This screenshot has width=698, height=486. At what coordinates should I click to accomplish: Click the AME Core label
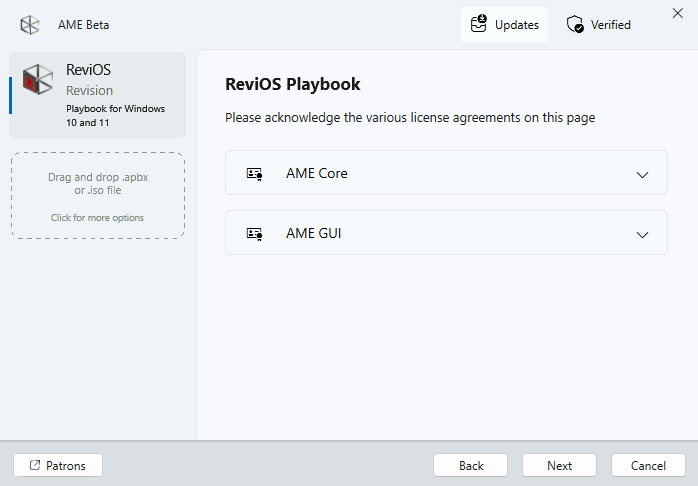[317, 173]
